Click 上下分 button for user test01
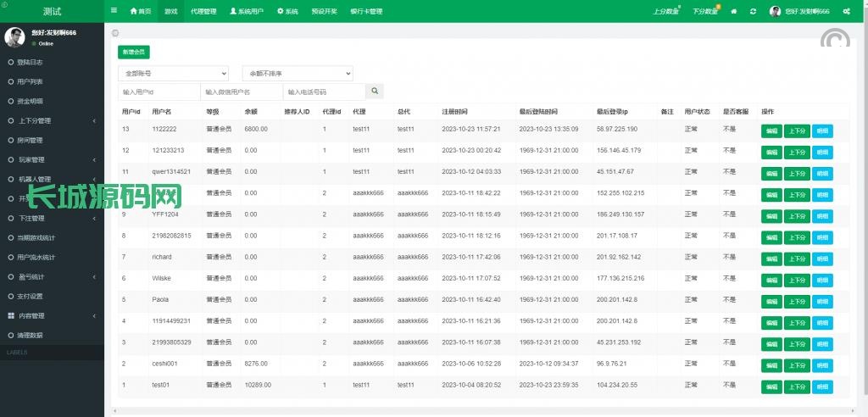The height and width of the screenshot is (417, 868). 797,387
